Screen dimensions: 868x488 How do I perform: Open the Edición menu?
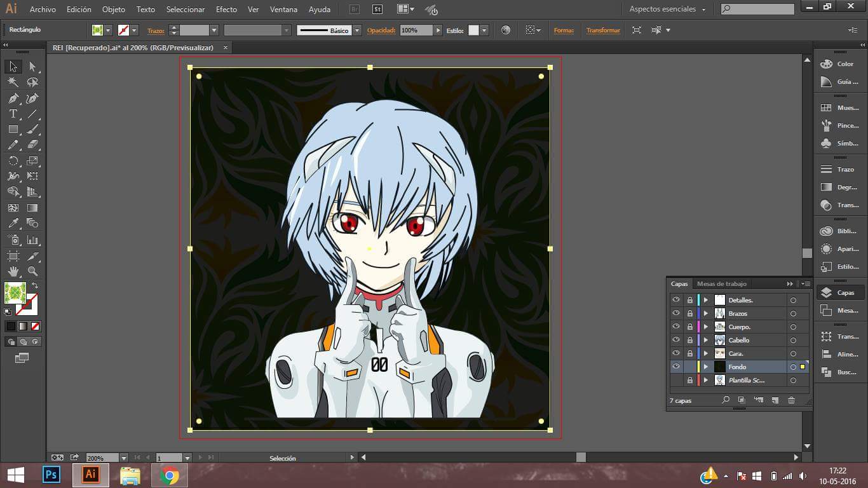tap(79, 10)
